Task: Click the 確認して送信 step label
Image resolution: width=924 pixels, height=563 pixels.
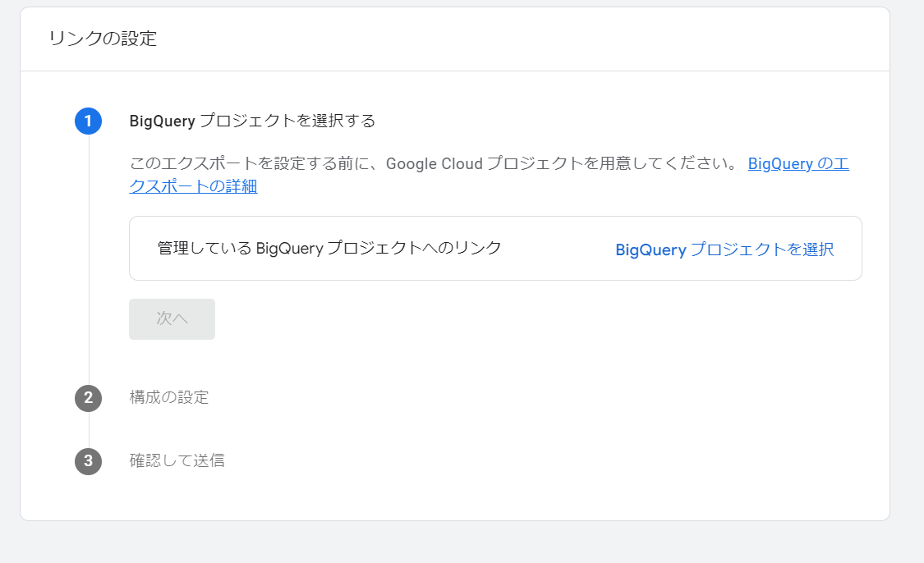Action: click(177, 460)
